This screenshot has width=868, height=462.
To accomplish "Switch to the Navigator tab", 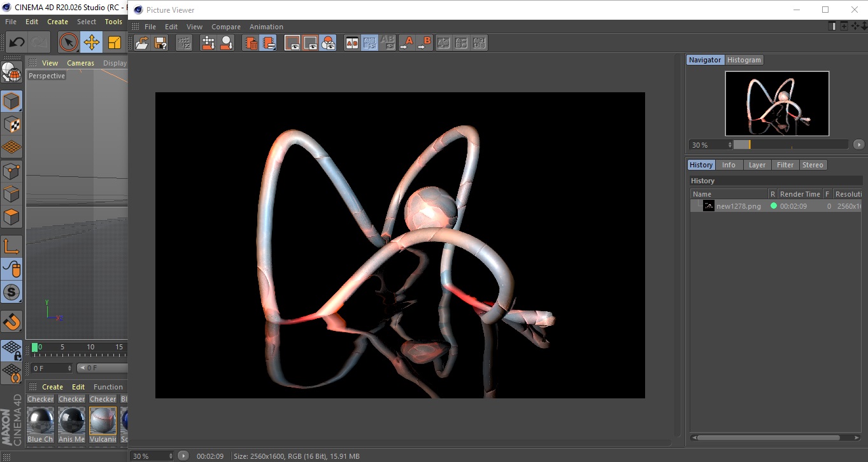I will pos(705,60).
